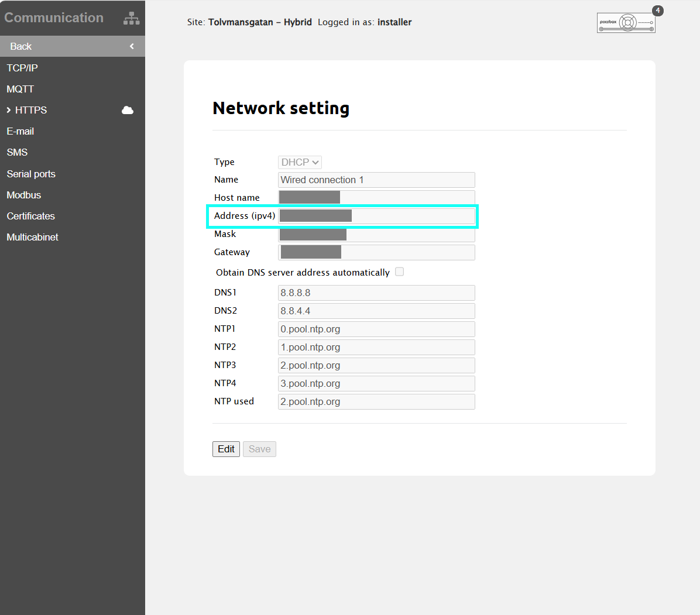Click the DNS2 field 8.8.4.4
The image size is (700, 615).
tap(376, 311)
